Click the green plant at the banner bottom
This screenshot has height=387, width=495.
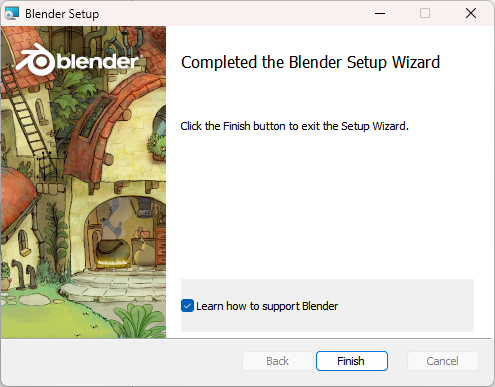[139, 321]
